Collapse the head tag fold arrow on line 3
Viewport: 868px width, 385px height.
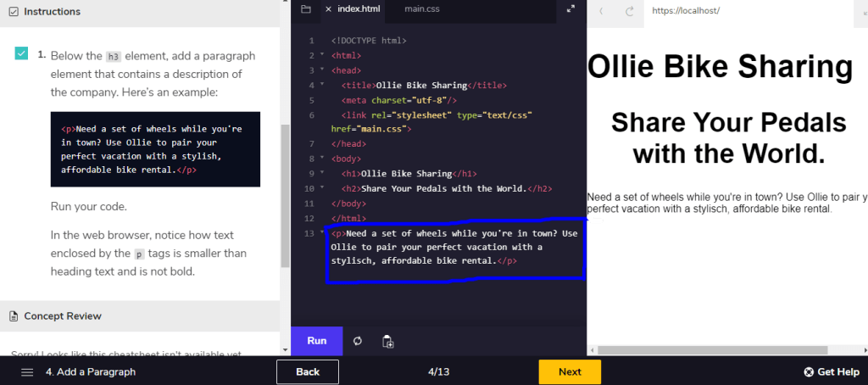pyautogui.click(x=322, y=70)
